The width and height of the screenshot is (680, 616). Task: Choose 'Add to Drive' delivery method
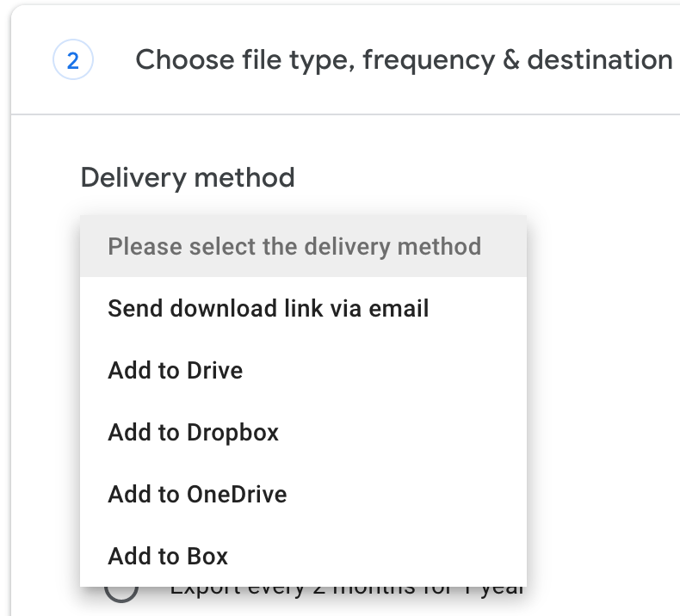[303, 370]
